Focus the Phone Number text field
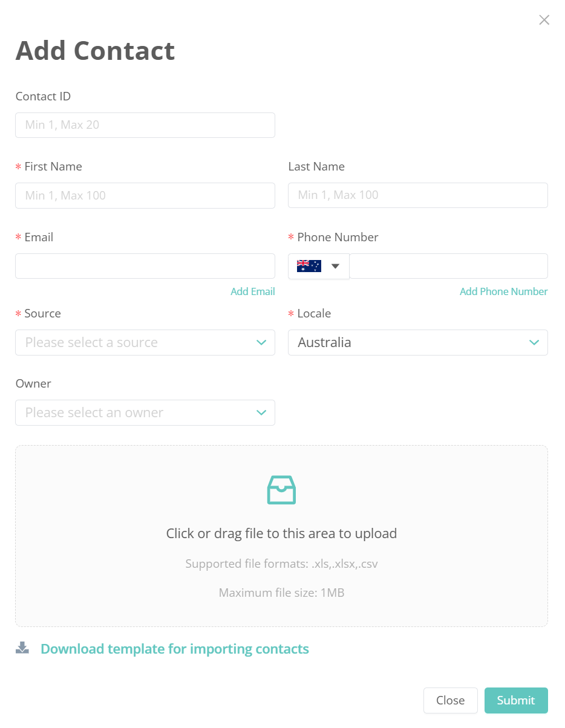The image size is (565, 728). (x=448, y=266)
